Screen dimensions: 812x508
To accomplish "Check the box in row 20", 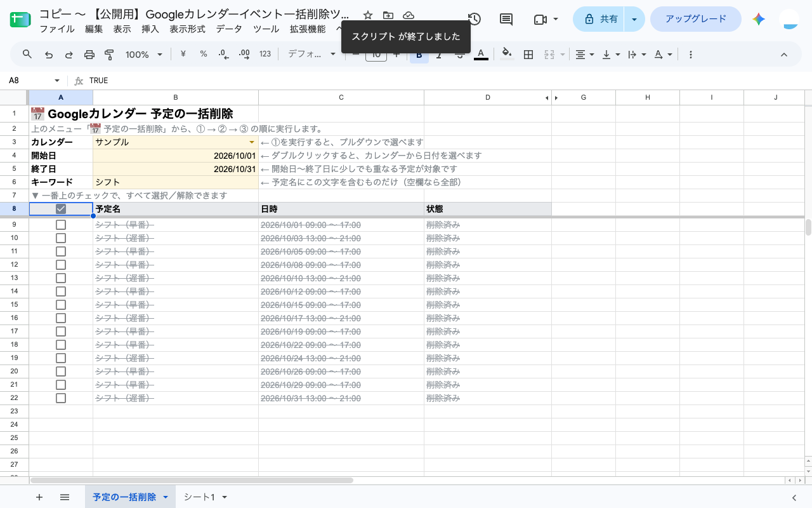I will click(x=61, y=371).
